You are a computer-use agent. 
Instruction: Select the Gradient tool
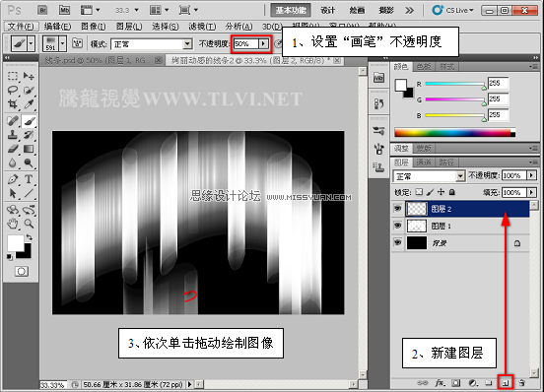(29, 149)
